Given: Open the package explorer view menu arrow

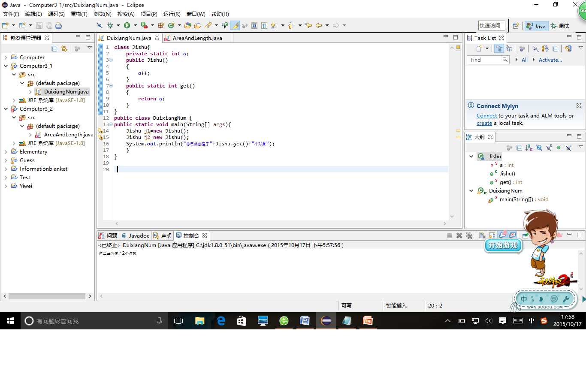Looking at the screenshot, I should [90, 48].
